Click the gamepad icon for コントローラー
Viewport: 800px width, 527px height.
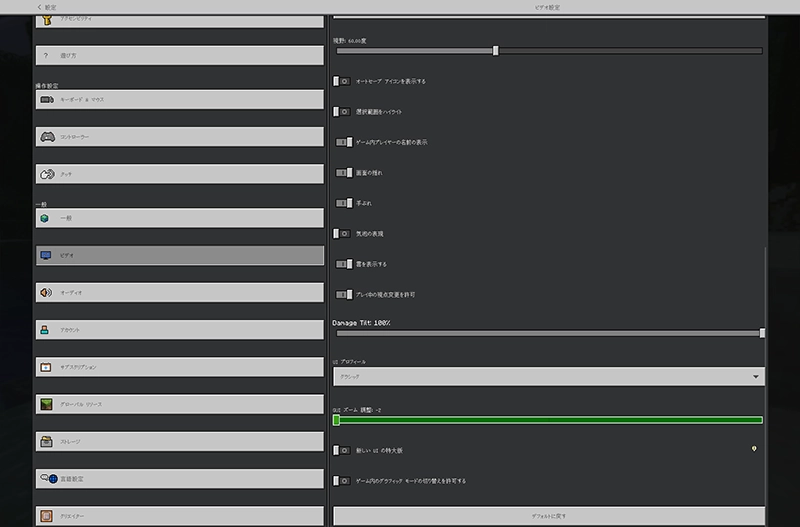[x=46, y=136]
